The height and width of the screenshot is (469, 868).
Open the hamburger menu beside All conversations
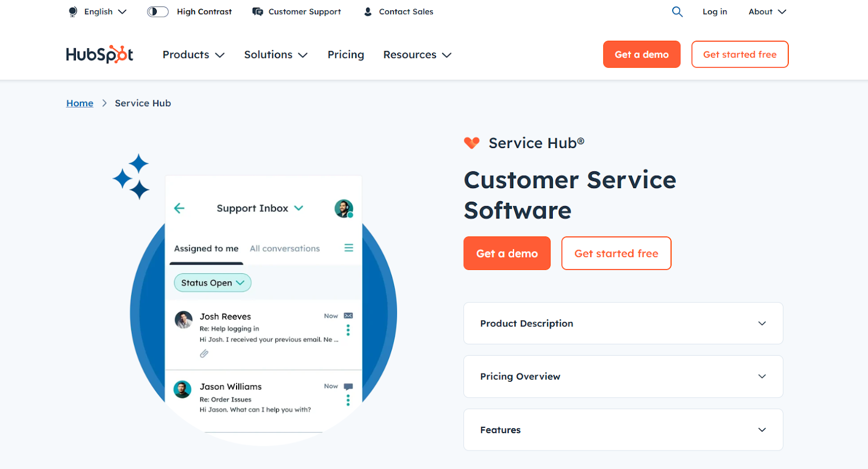[349, 248]
